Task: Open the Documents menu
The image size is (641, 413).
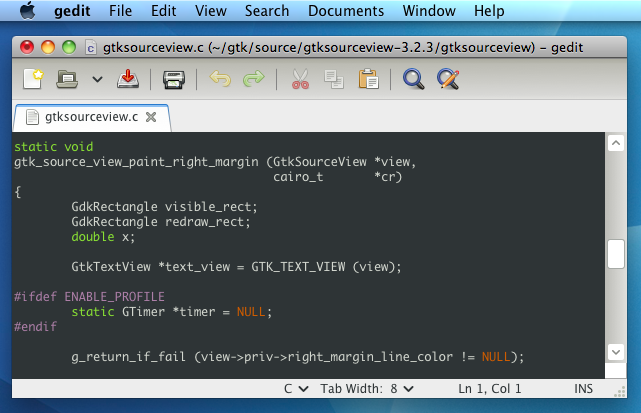Action: [346, 11]
